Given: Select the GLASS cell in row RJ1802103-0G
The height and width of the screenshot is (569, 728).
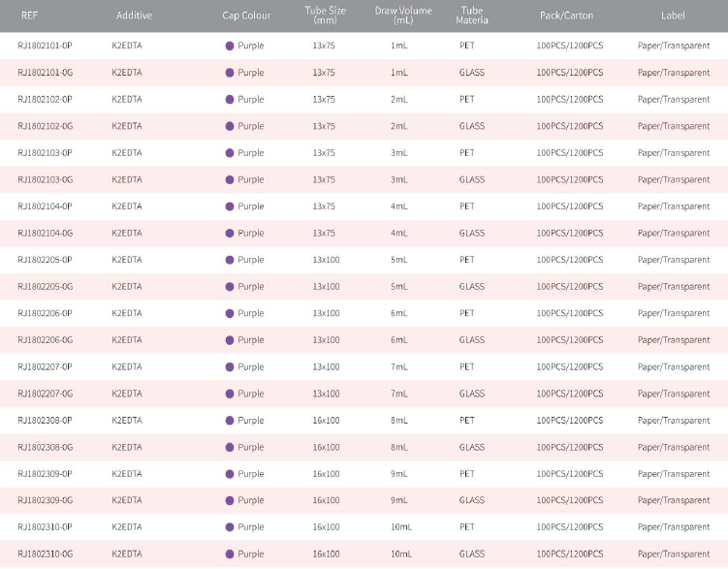Looking at the screenshot, I should 472,179.
